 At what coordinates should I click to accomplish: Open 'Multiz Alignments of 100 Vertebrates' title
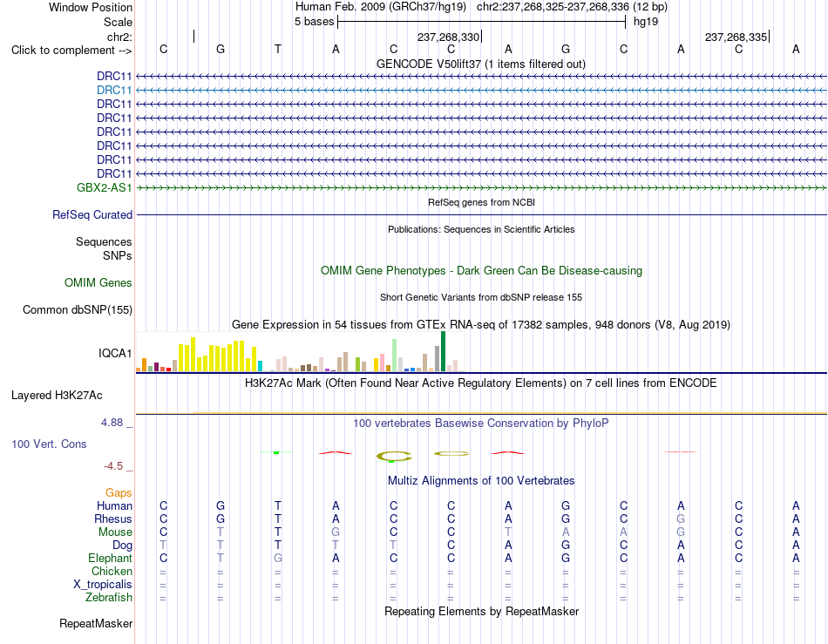tap(481, 480)
